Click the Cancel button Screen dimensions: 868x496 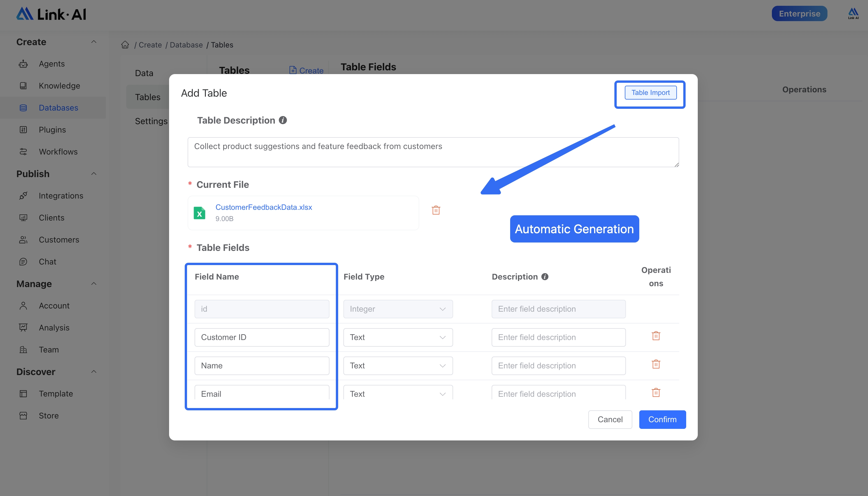click(610, 419)
